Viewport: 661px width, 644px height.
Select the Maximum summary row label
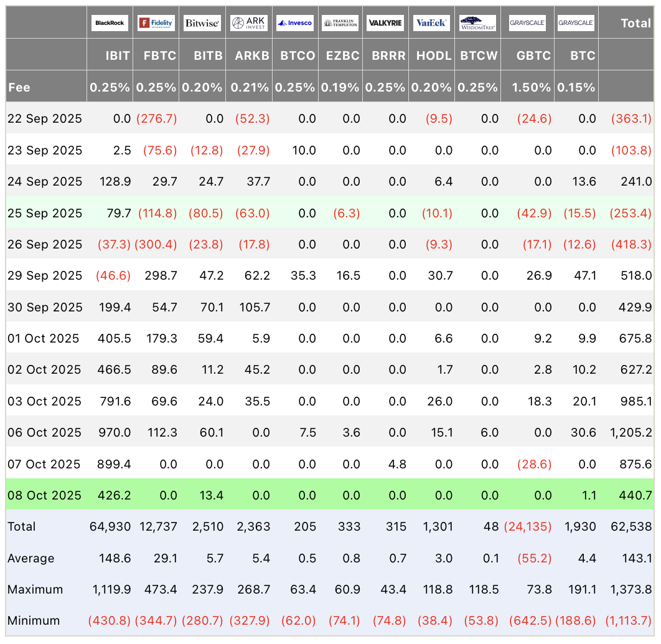(35, 589)
